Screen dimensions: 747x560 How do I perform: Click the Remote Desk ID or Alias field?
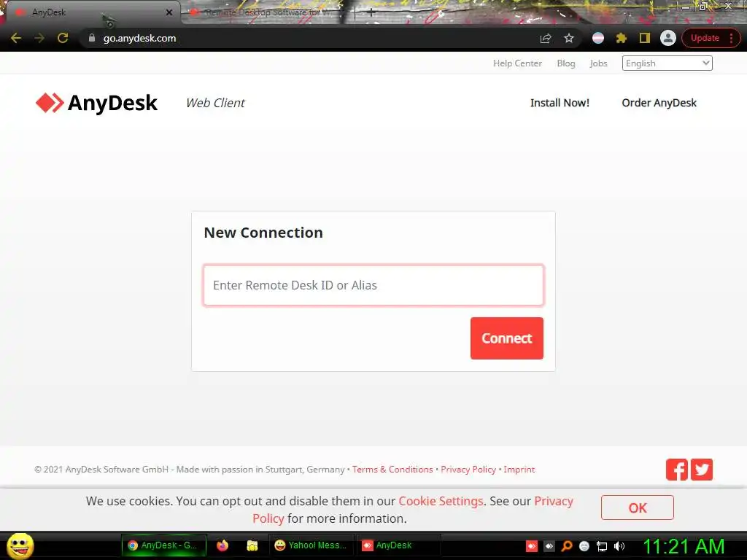tap(373, 285)
